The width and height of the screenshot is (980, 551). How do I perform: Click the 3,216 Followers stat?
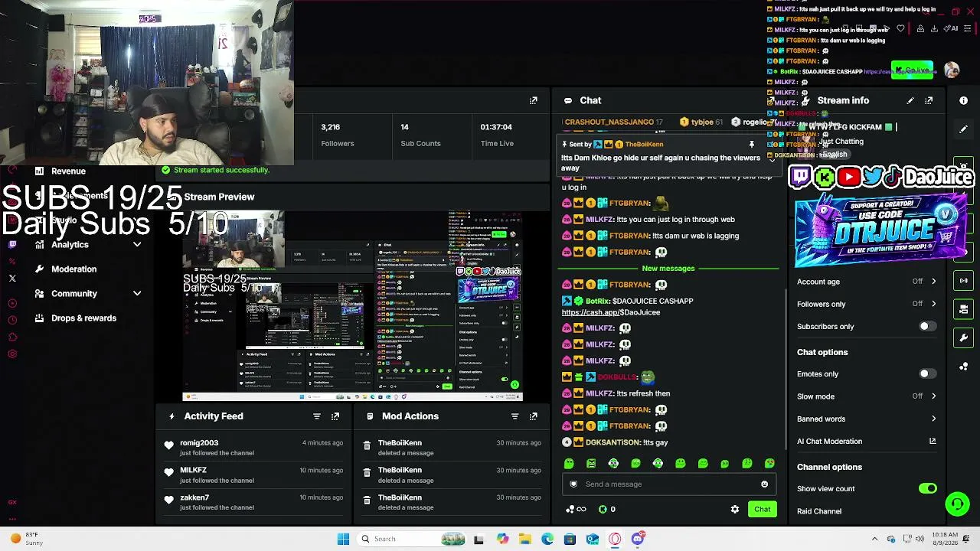(x=337, y=135)
